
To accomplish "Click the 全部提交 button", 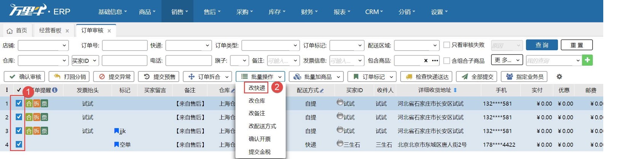I will click(476, 76).
